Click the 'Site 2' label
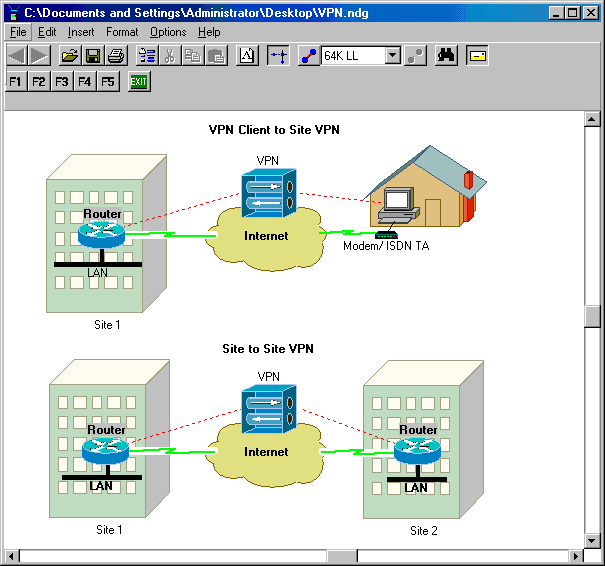 click(424, 531)
